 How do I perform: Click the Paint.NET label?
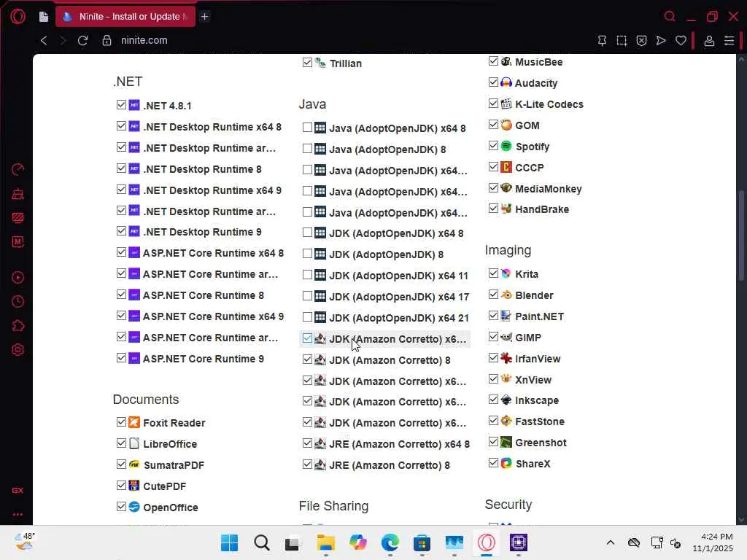coord(539,316)
